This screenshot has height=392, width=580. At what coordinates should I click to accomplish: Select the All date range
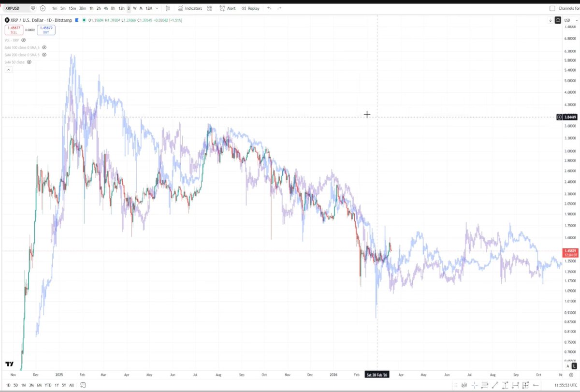[72, 385]
